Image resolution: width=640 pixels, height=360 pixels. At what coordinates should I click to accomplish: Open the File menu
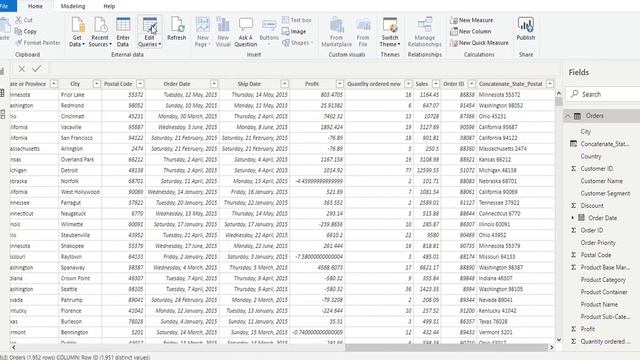point(5,6)
